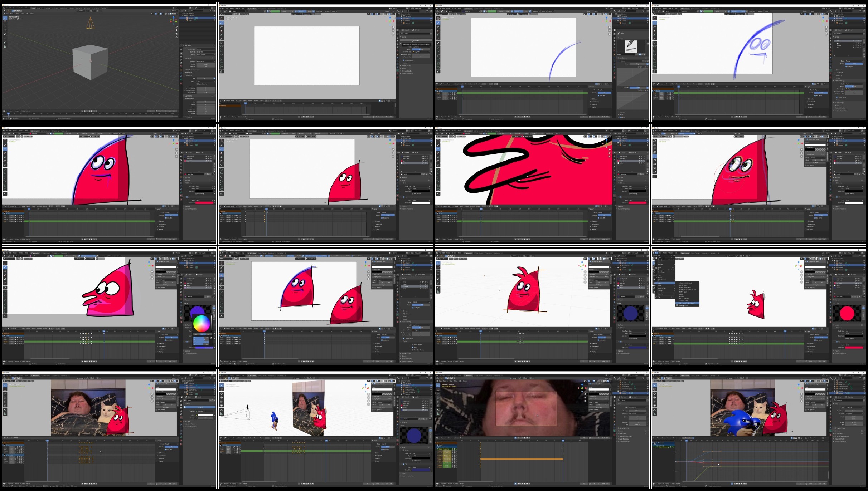Select the Scale tool in gray cube frame
Viewport: 868px width, 491px height.
click(x=5, y=34)
